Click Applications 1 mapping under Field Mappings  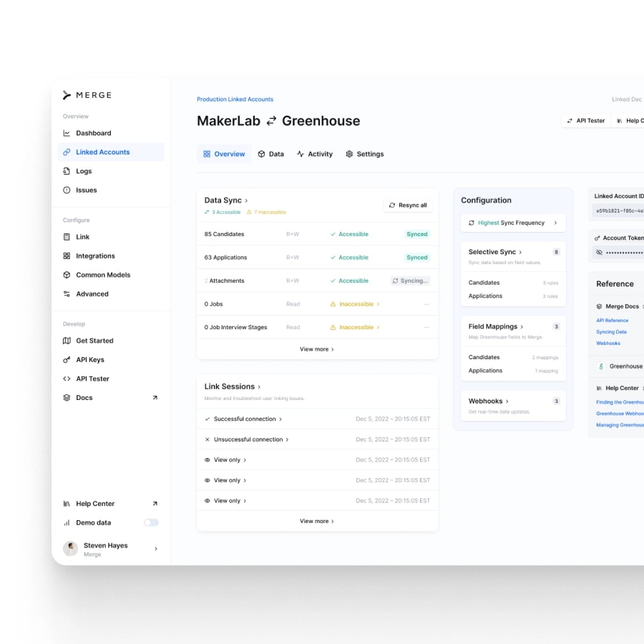tap(513, 371)
